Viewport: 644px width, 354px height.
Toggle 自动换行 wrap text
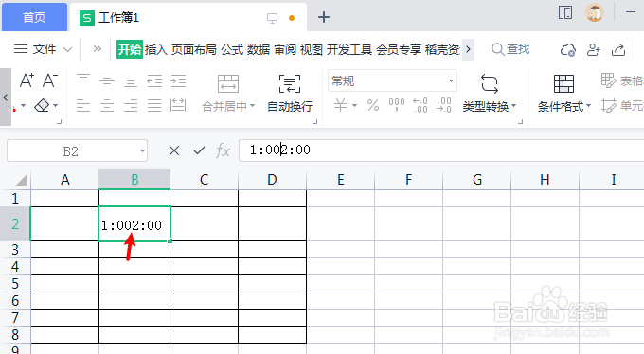290,94
